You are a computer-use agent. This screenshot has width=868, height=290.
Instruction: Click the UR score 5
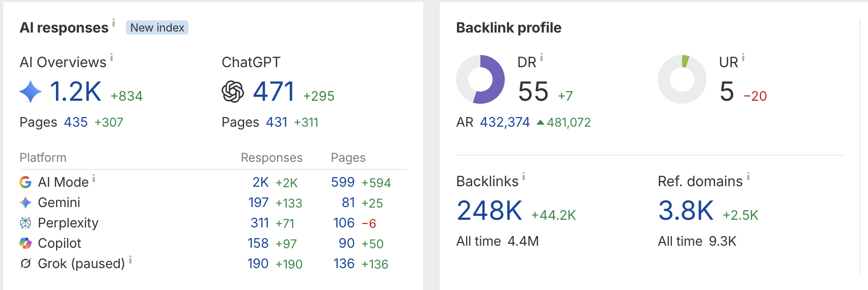(x=727, y=92)
